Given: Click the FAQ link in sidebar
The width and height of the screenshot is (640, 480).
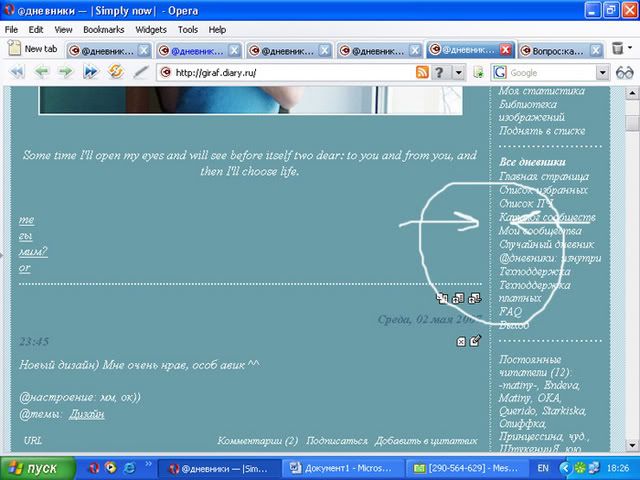Looking at the screenshot, I should 509,311.
